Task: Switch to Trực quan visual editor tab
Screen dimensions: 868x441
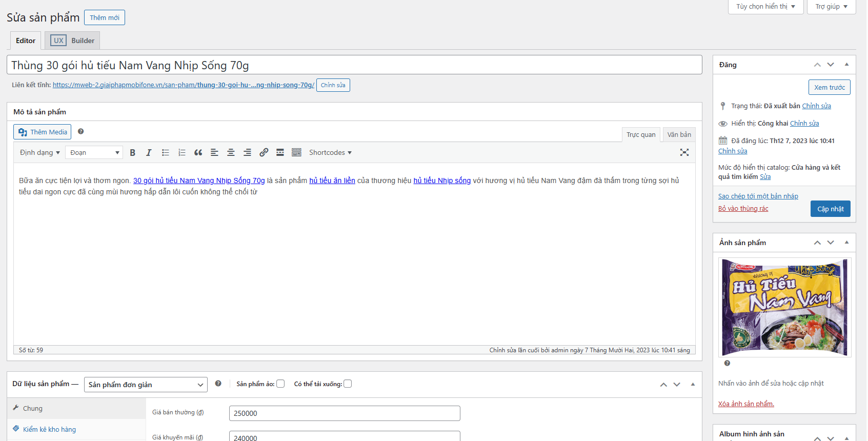Action: [x=641, y=134]
